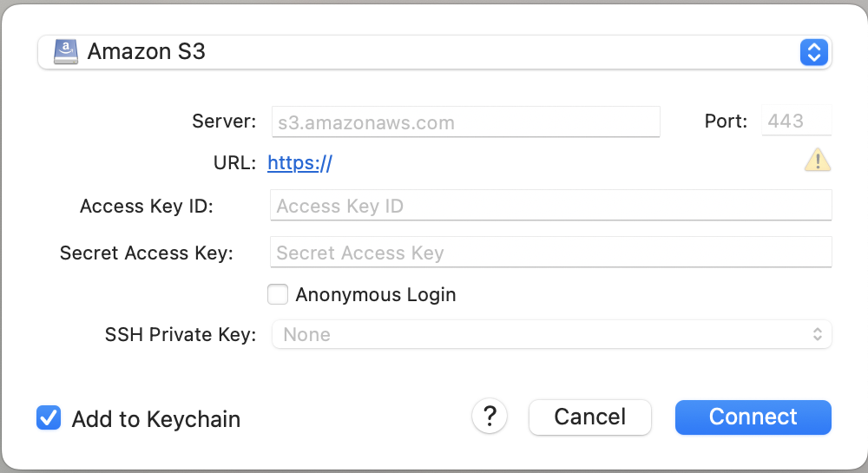Click the Amazon S3 drive icon

tap(66, 52)
